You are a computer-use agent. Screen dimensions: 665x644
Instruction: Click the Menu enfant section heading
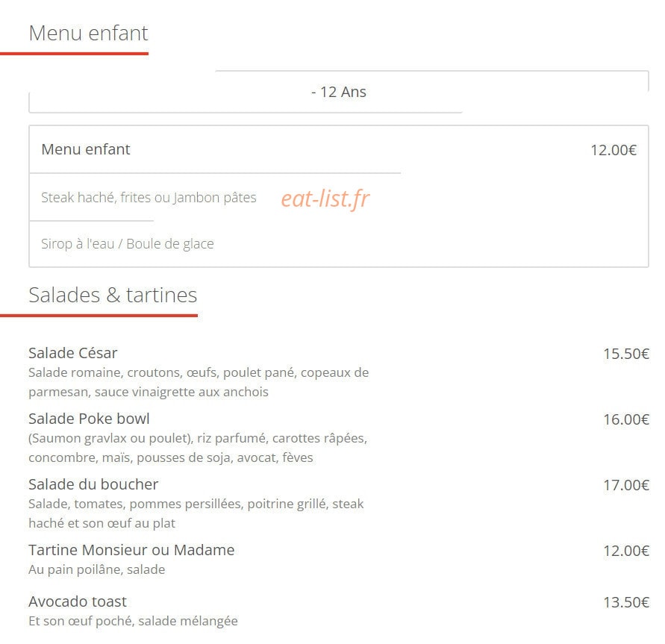click(88, 33)
